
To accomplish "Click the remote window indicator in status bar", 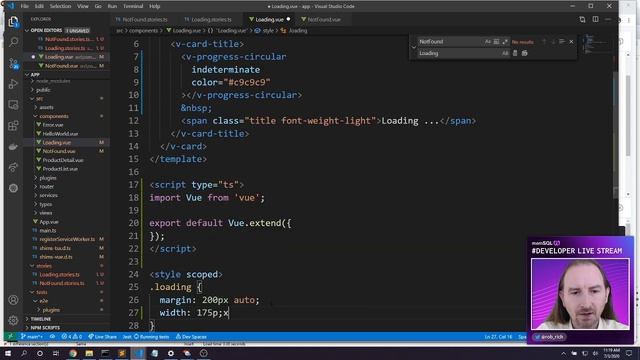I will pyautogui.click(x=11, y=337).
